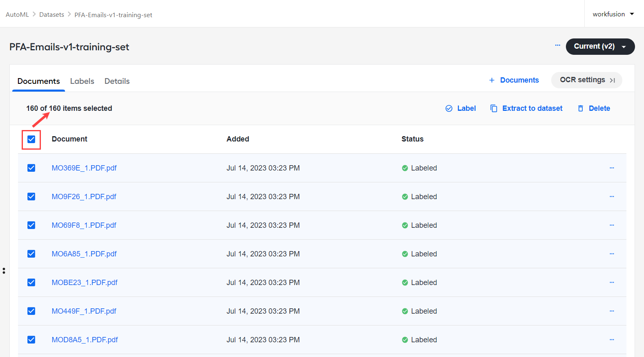Image resolution: width=644 pixels, height=357 pixels.
Task: Open more options for MO449F_1.PDF.pdf row
Action: click(x=612, y=311)
